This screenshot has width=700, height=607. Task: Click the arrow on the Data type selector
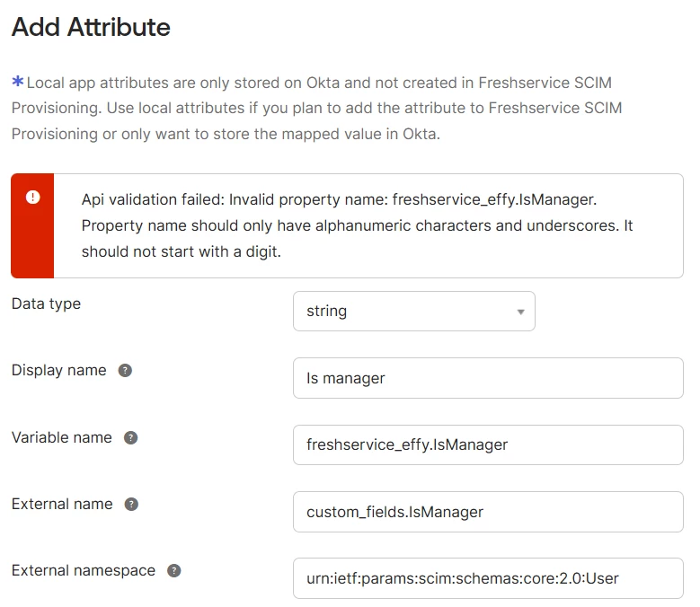tap(520, 312)
